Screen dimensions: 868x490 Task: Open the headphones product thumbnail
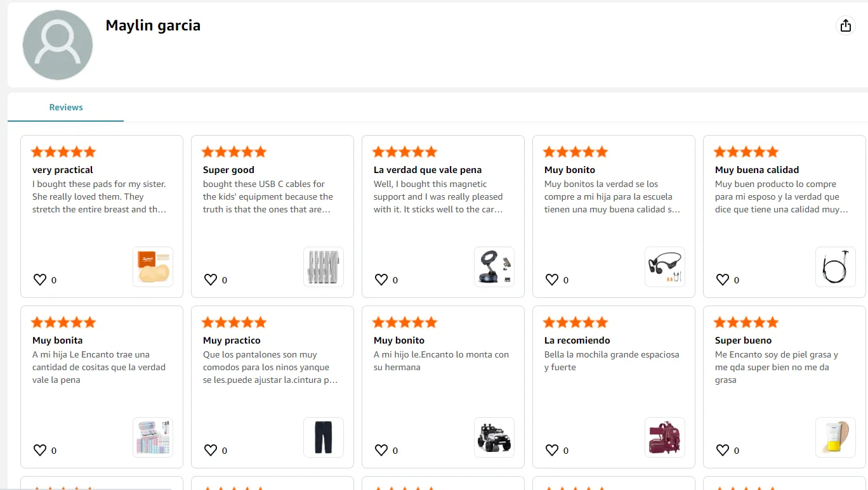(665, 267)
